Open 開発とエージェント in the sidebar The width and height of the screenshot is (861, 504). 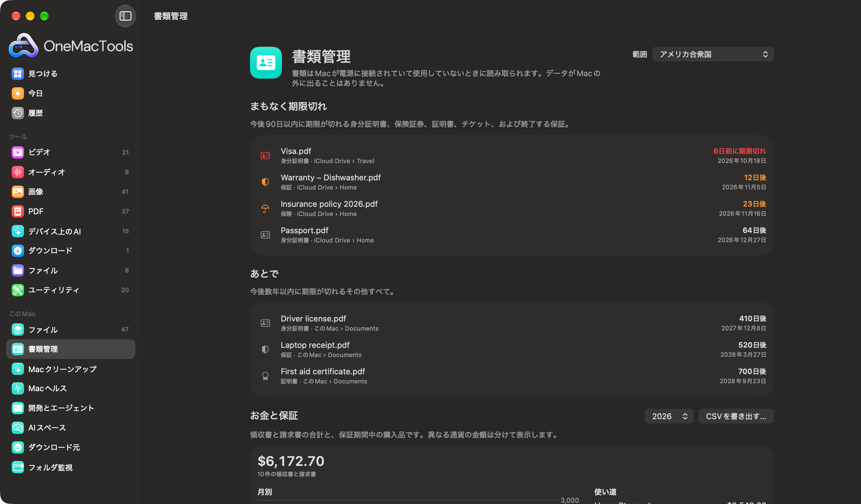[x=71, y=408]
